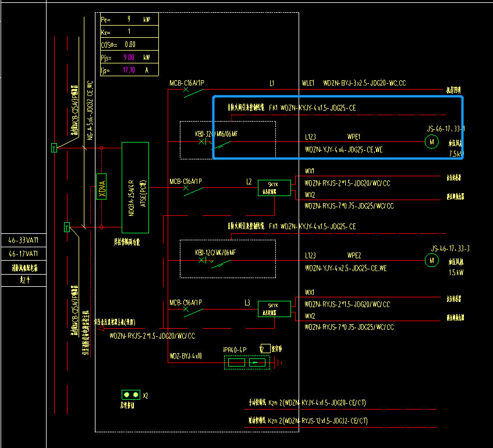
Task: Select the vertical NG-A-5x4-JDG32 CE,WC text
Action: coord(90,110)
